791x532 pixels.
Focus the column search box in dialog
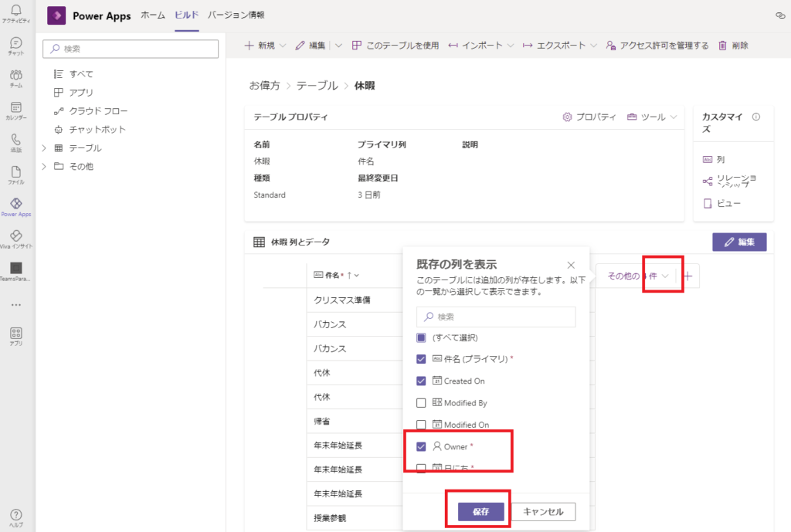(x=496, y=317)
